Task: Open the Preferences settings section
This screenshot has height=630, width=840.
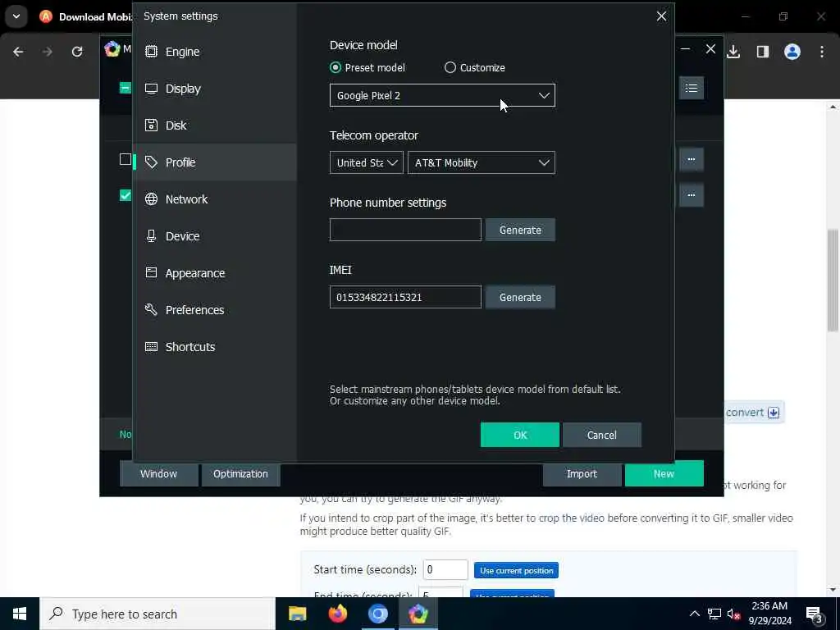Action: click(x=215, y=310)
